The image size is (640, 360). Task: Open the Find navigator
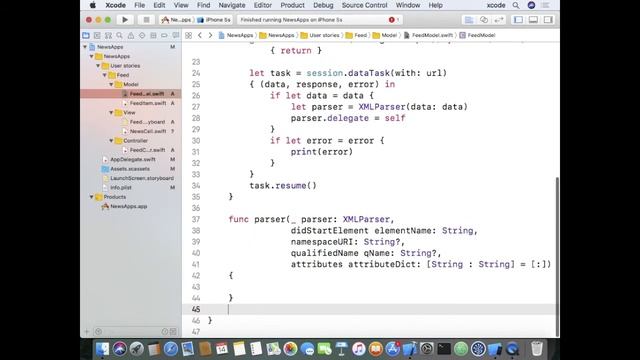pos(119,36)
